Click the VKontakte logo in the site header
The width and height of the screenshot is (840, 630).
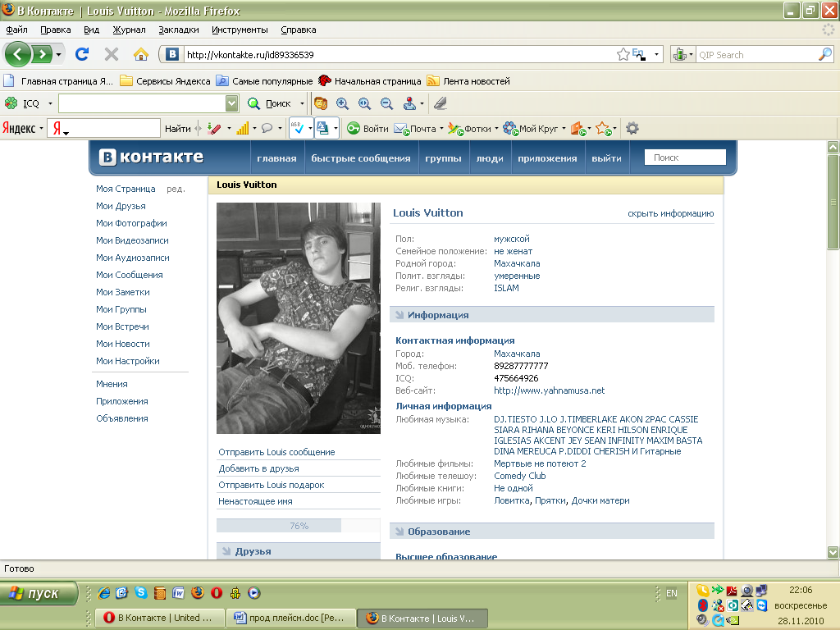pos(151,157)
